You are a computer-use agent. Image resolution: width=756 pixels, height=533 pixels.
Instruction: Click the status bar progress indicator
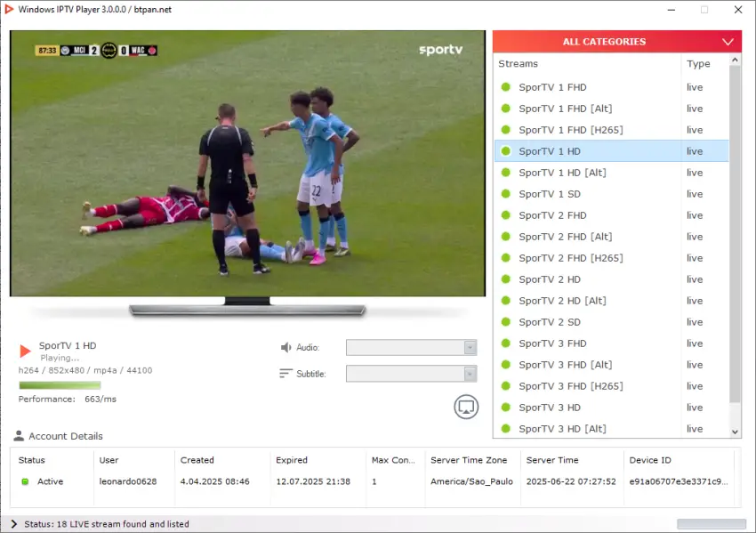pos(712,524)
